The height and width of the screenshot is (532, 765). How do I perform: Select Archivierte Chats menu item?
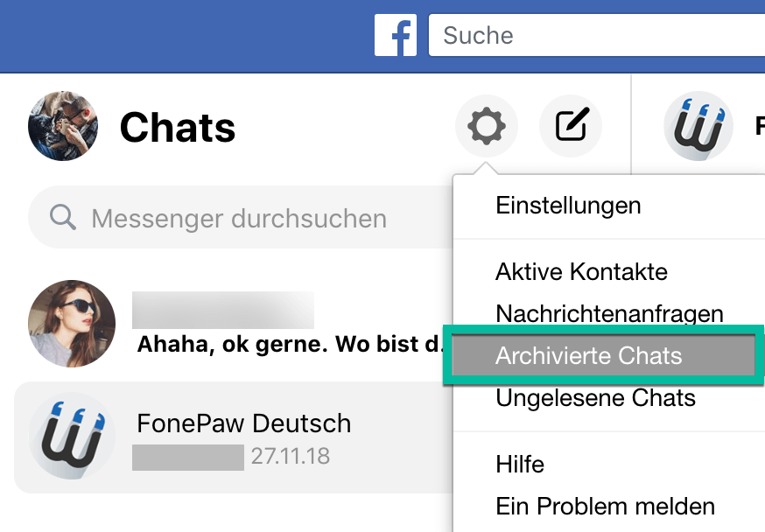pos(588,356)
